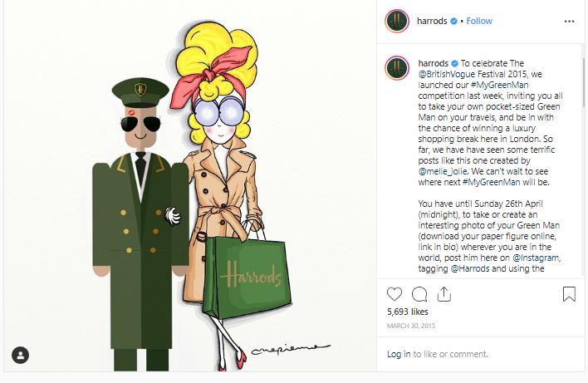Share the post using the share icon
Image resolution: width=588 pixels, height=383 pixels.
click(444, 294)
